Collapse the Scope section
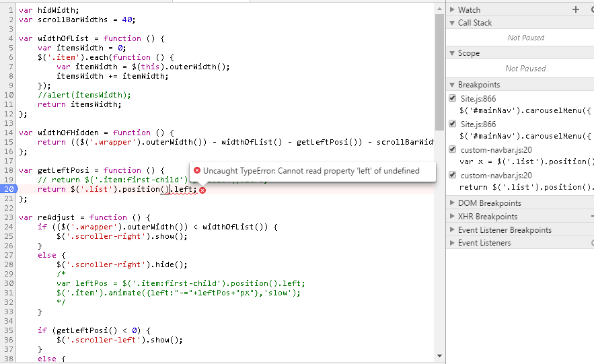 (452, 53)
